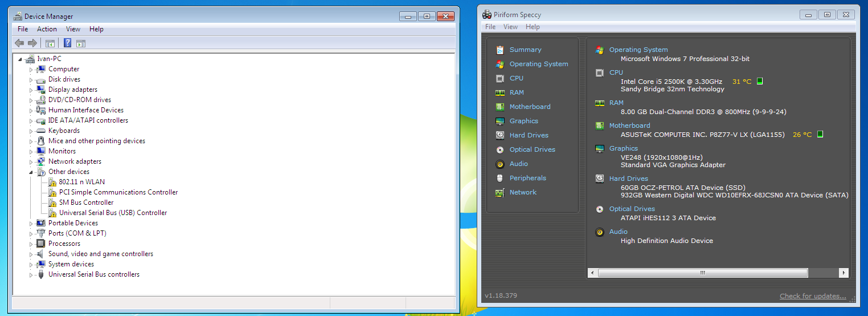
Task: Expand Sound, video and game controllers
Action: [31, 254]
